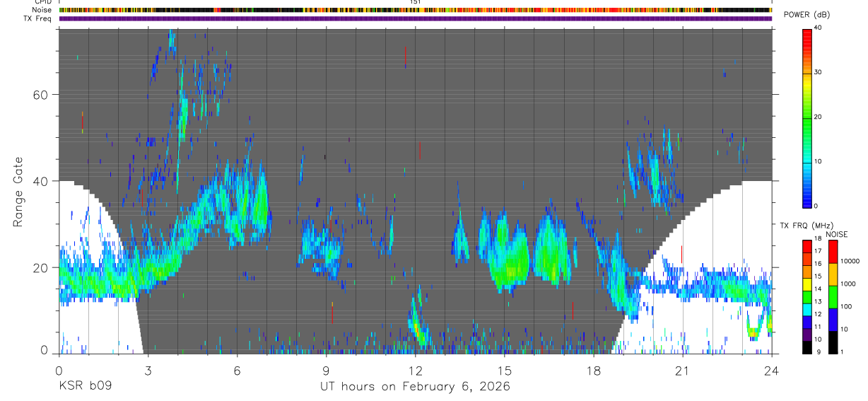Click the "NOISE" legend heading
The image size is (868, 401).
pos(837,234)
